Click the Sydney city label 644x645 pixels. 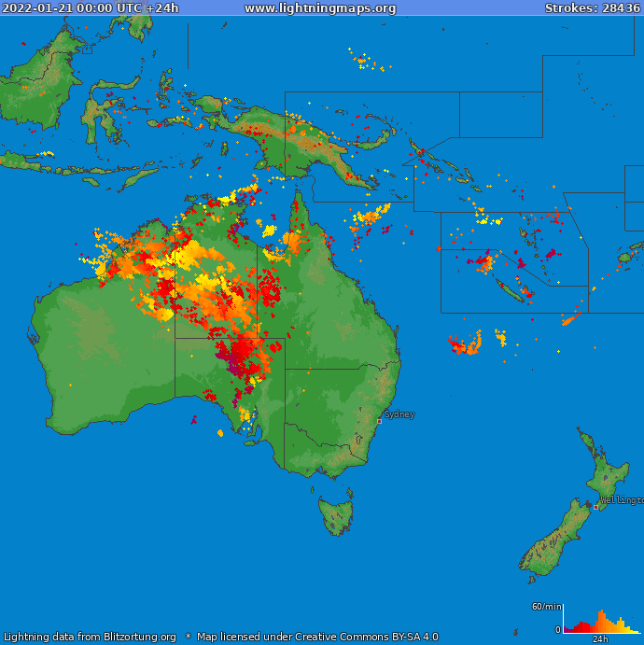coord(399,414)
